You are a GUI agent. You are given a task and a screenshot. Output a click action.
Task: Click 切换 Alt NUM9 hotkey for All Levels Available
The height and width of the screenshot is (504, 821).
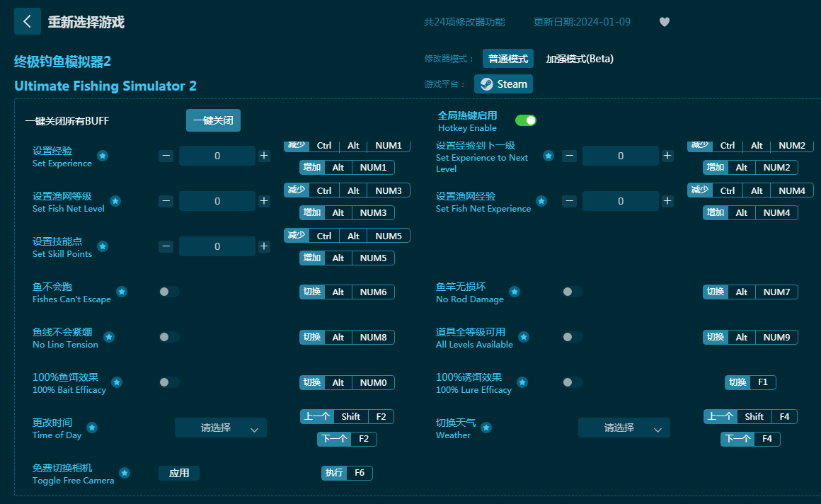pos(750,338)
